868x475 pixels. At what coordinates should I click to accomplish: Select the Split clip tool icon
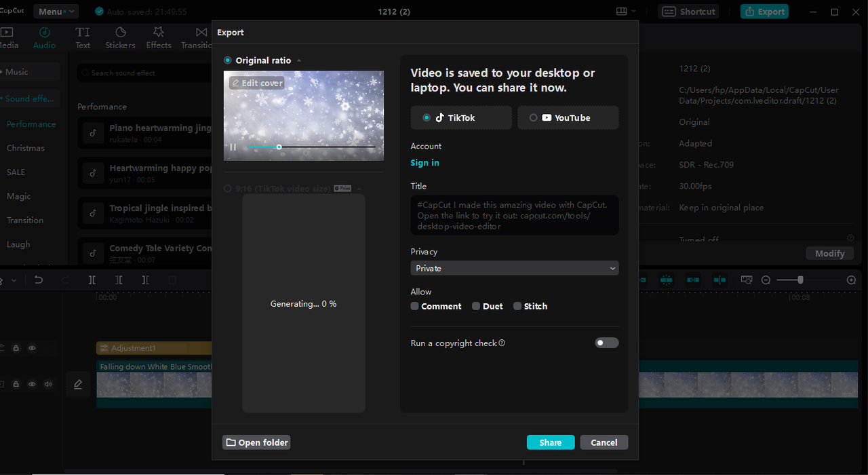[92, 280]
